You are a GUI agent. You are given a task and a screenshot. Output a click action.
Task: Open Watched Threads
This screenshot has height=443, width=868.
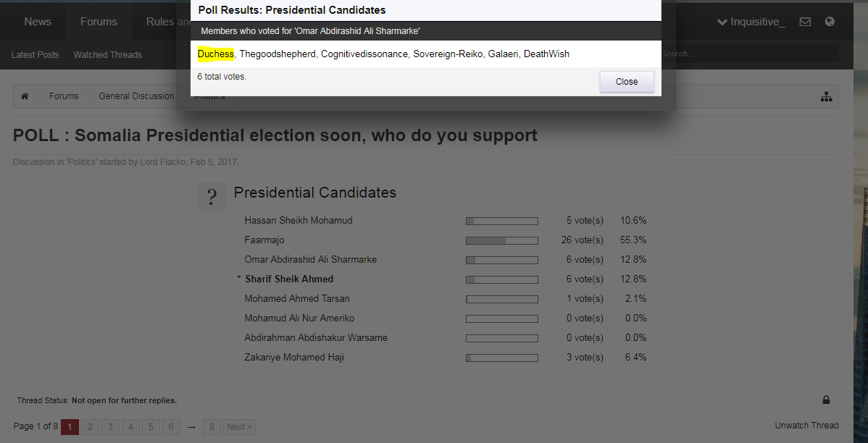coord(108,55)
